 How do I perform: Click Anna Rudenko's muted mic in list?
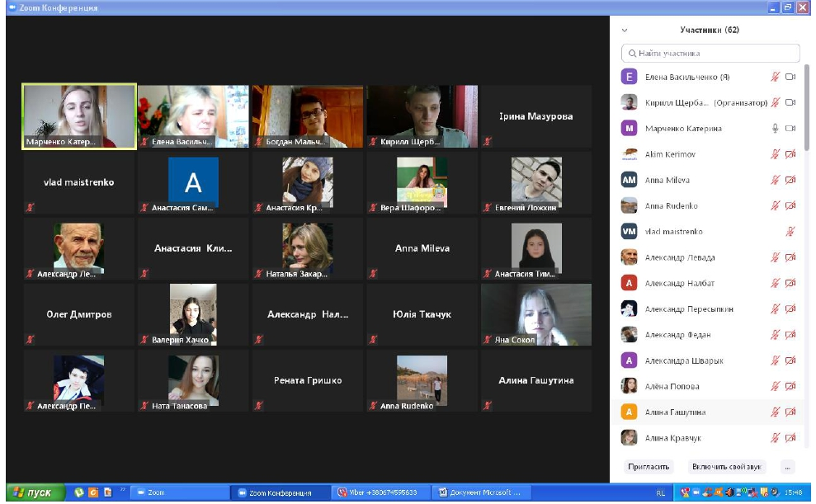[775, 205]
